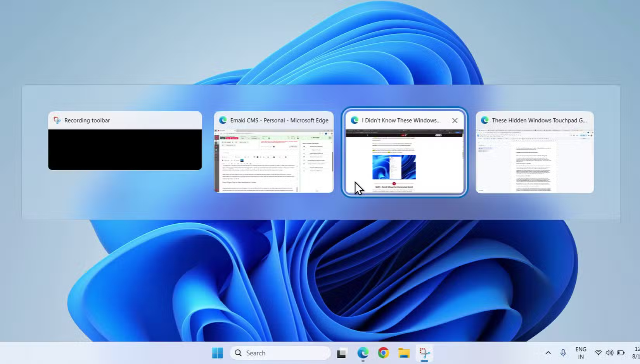Close the 'I Didn't Know These Windows' window
Image resolution: width=640 pixels, height=364 pixels.
pyautogui.click(x=455, y=121)
